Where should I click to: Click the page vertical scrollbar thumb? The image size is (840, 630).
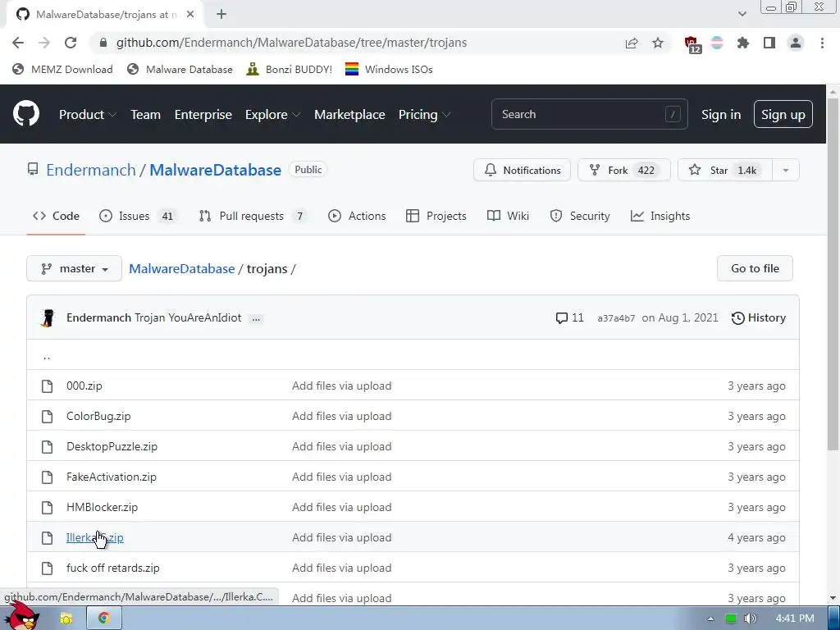[x=833, y=273]
